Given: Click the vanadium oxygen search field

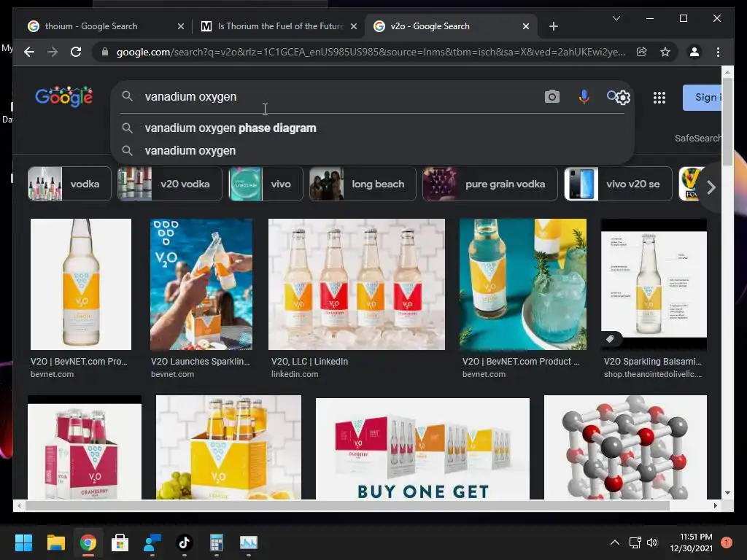Looking at the screenshot, I should click(x=333, y=97).
